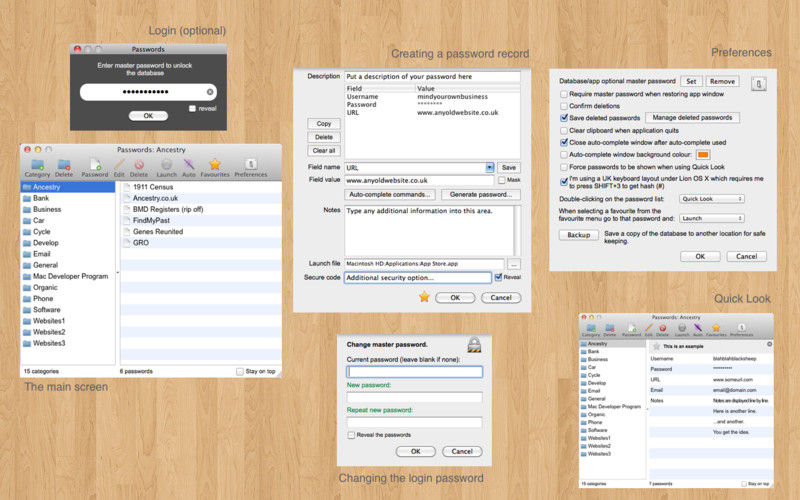Click lock icon at top right of Preferences
Viewport: 800px width, 500px height.
pyautogui.click(x=759, y=84)
